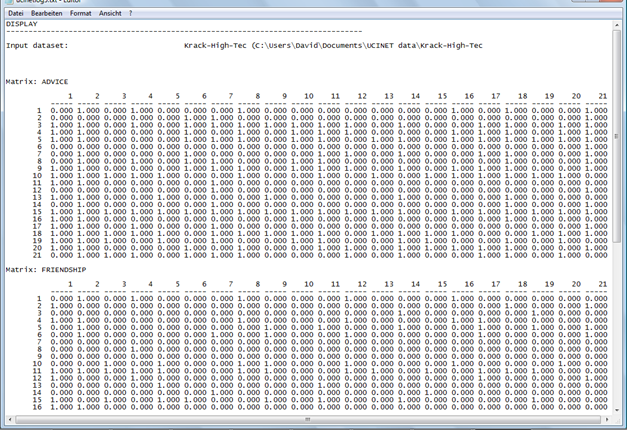Click the 'Matrix: ADVICE' heading
Viewport: 627px width, 430px height.
point(37,82)
